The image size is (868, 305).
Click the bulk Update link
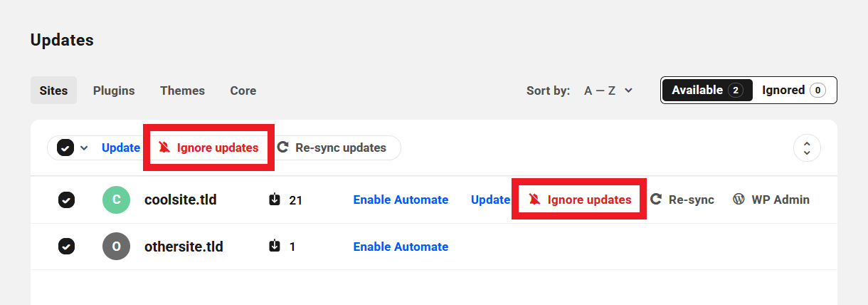pos(121,148)
